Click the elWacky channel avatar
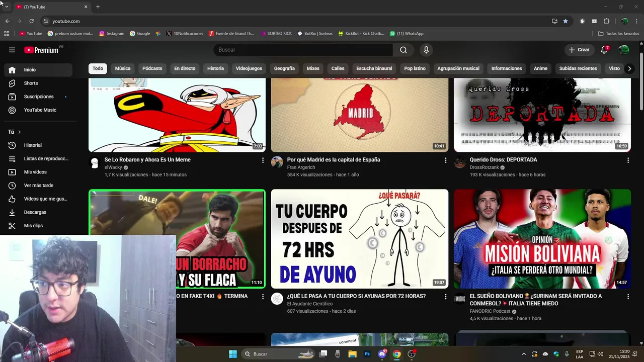Viewport: 644px width, 362px height. pos(95,162)
